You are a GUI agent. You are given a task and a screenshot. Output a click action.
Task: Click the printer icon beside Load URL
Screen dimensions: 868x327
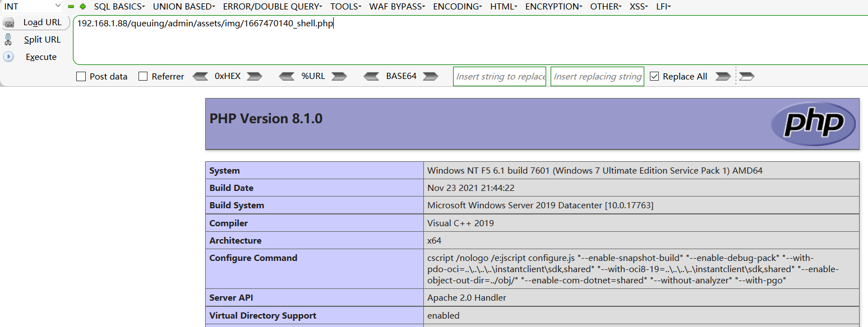[x=8, y=22]
